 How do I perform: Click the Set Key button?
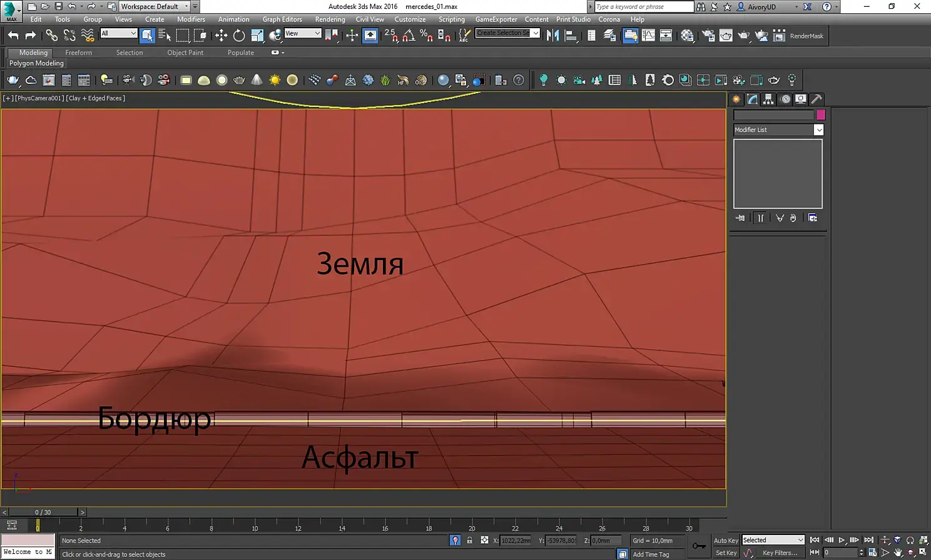(726, 552)
